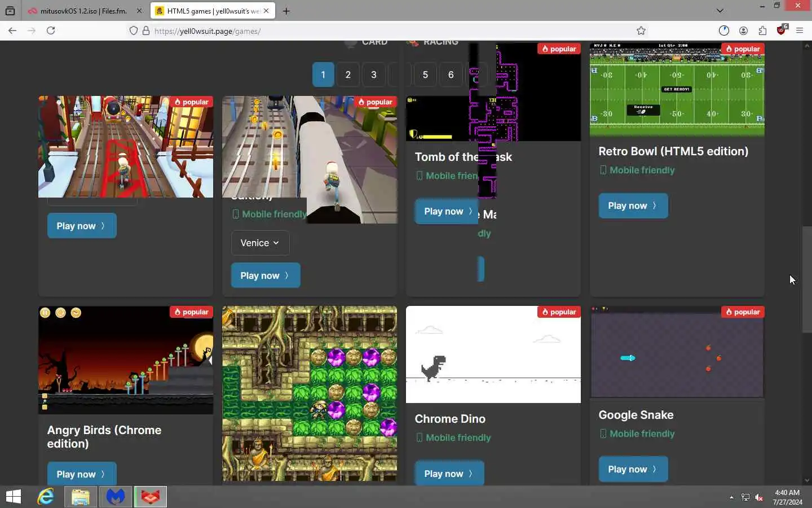Click the red fox browser taskbar icon
This screenshot has height=508, width=812.
[151, 497]
